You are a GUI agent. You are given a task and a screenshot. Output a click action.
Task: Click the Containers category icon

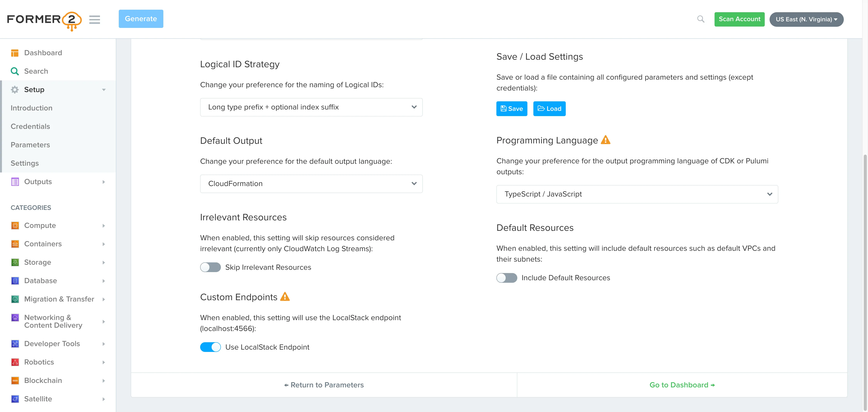(x=15, y=244)
